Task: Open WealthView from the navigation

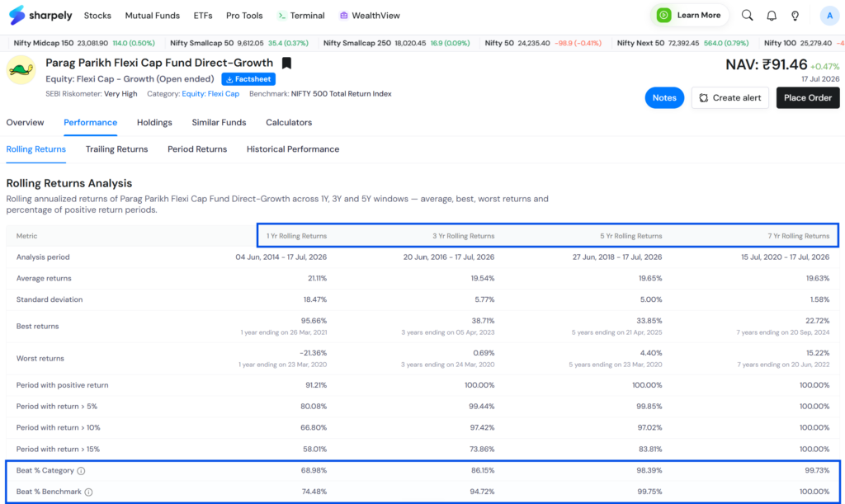Action: pos(370,16)
